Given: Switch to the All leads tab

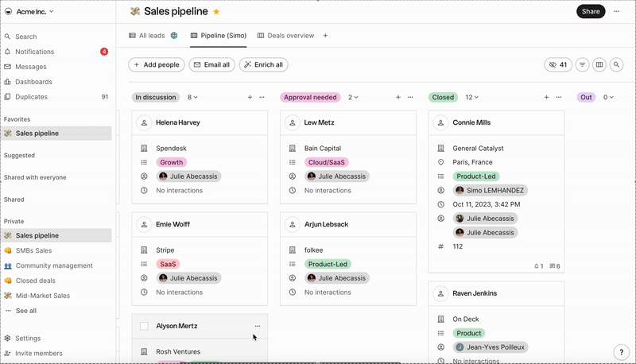Looking at the screenshot, I should (x=153, y=36).
